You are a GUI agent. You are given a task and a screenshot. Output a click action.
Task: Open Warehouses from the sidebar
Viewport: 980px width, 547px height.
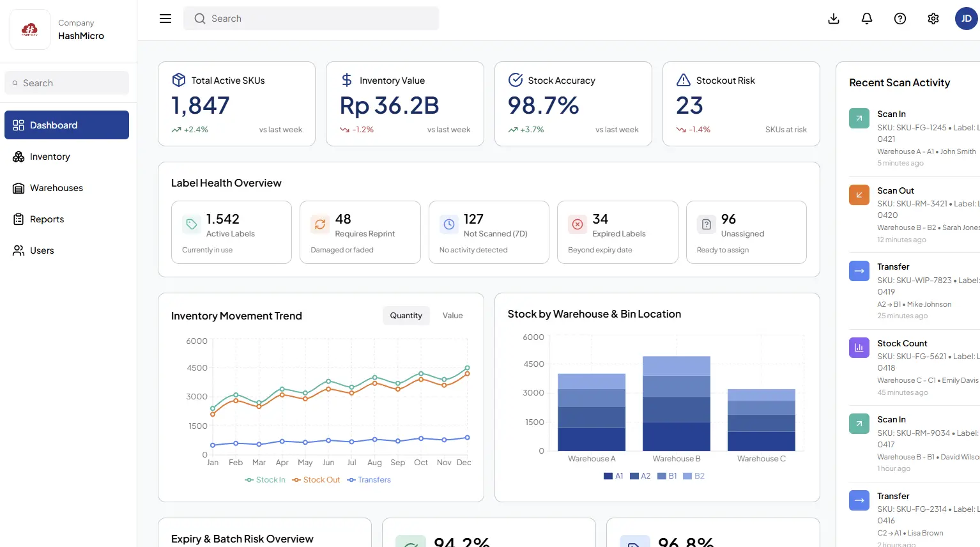(56, 188)
